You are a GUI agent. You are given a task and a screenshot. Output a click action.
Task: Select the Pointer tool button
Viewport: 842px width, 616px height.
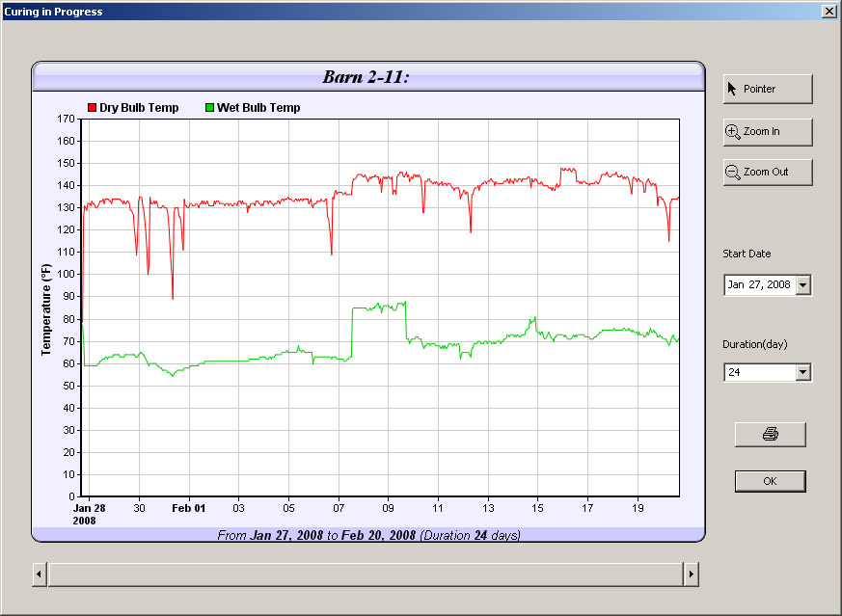pos(768,89)
